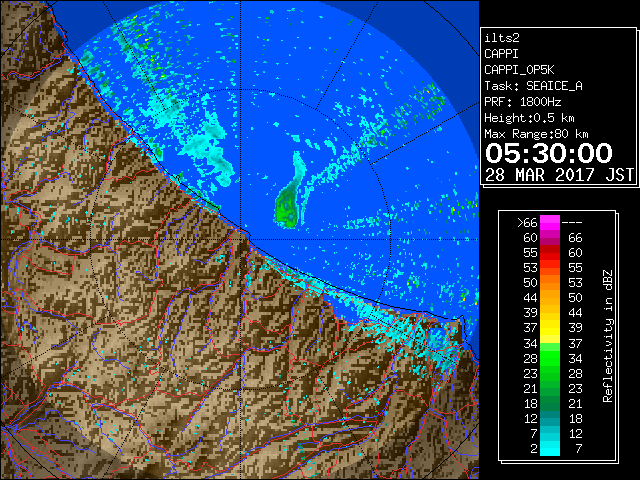This screenshot has height=480, width=640.
Task: Select the '28 MAR 2017 JST' date
Action: click(x=559, y=175)
